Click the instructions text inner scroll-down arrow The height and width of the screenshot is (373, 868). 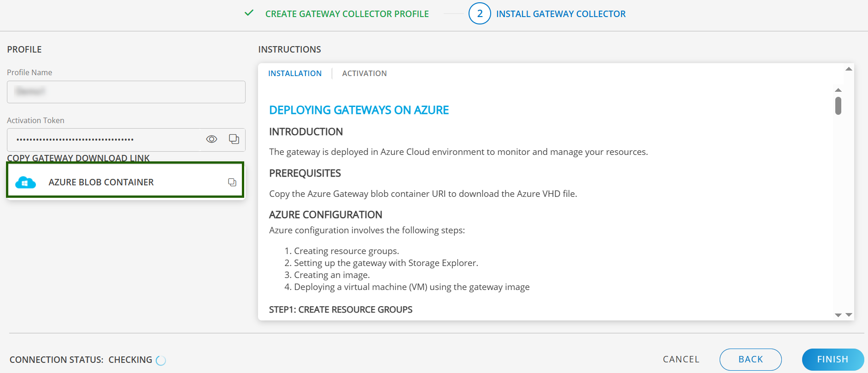(x=838, y=315)
